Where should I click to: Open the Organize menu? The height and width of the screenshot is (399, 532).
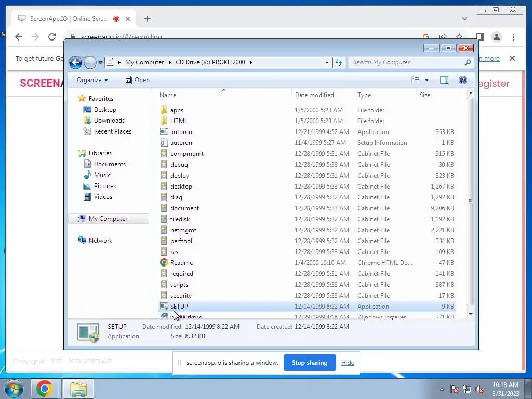[92, 80]
